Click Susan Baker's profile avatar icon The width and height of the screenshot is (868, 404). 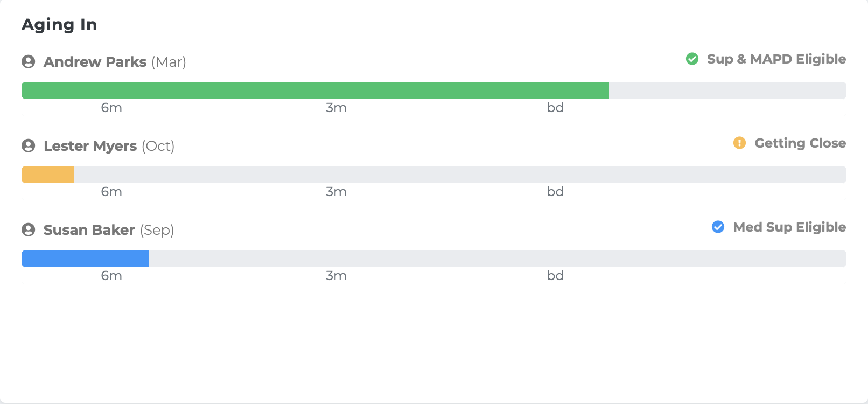29,229
